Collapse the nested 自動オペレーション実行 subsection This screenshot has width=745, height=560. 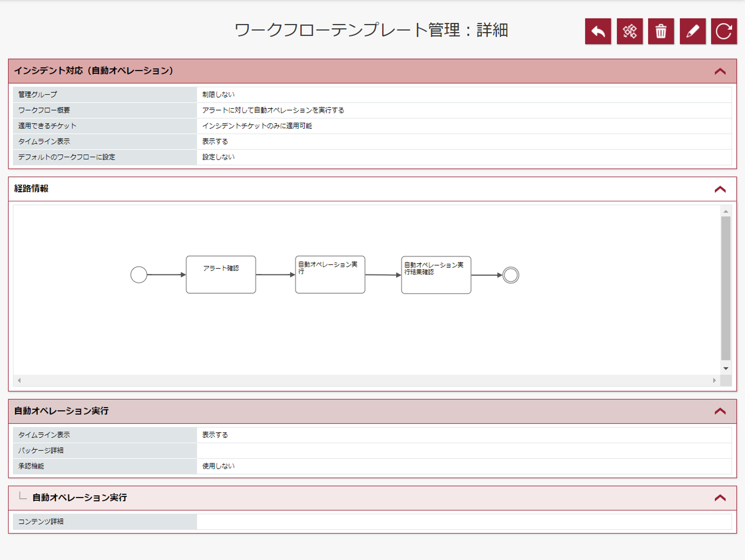point(720,498)
